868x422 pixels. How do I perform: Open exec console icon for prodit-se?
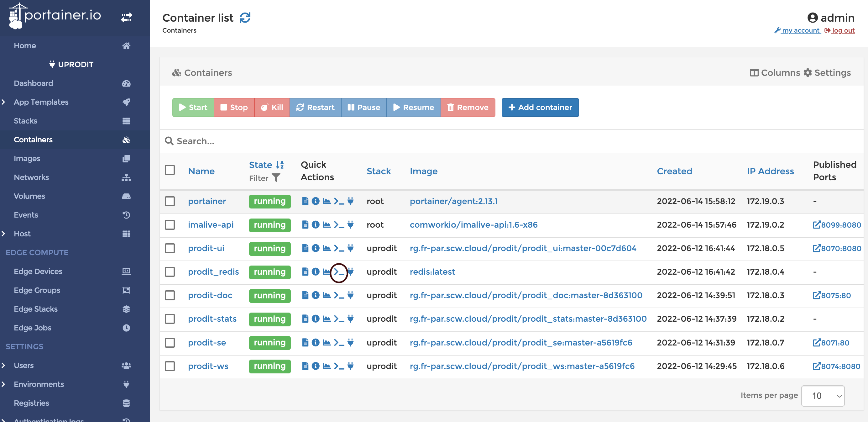pyautogui.click(x=339, y=342)
